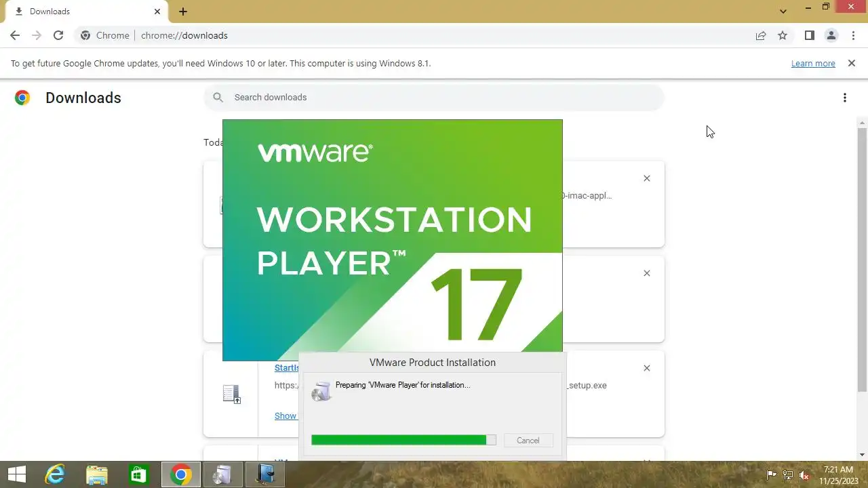
Task: Select the VMware setup taskbar item
Action: (265, 474)
